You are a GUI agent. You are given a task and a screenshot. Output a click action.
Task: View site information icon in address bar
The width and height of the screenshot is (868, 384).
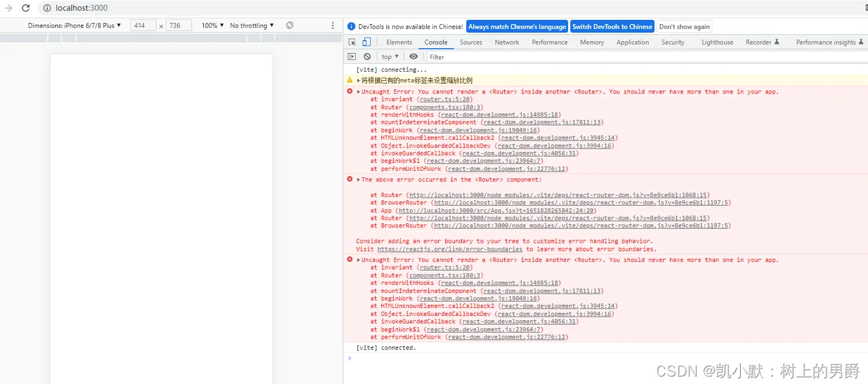[x=47, y=8]
